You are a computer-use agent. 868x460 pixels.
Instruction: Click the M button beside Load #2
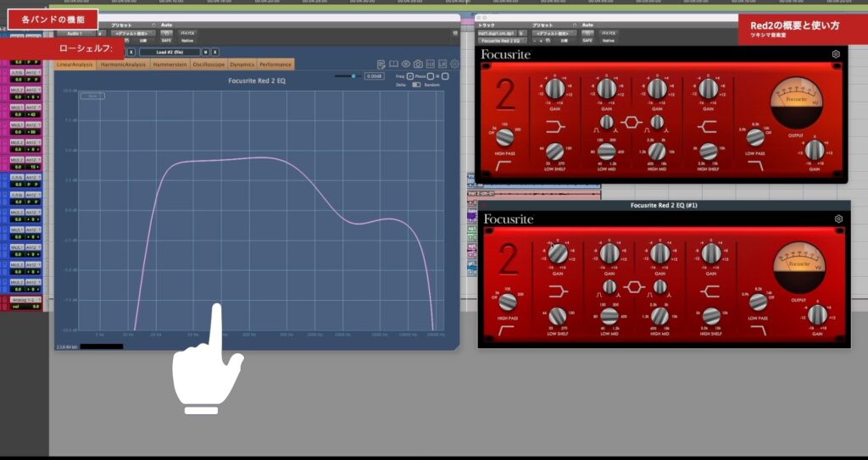[x=205, y=52]
